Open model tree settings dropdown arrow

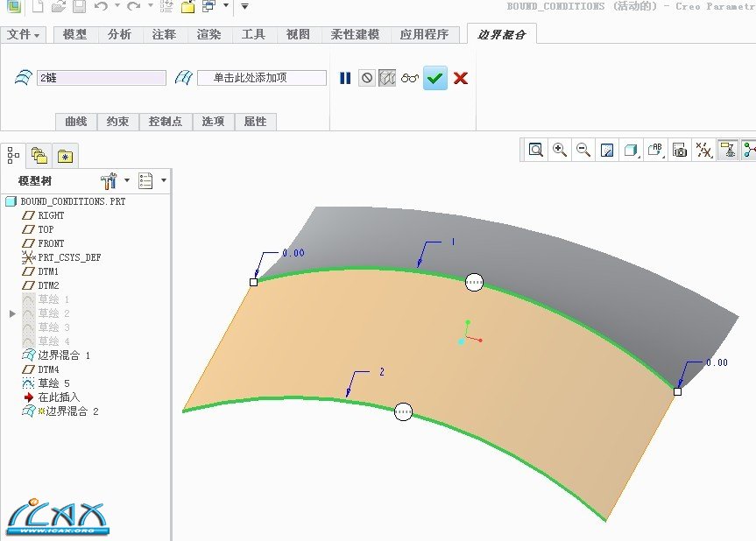(127, 180)
